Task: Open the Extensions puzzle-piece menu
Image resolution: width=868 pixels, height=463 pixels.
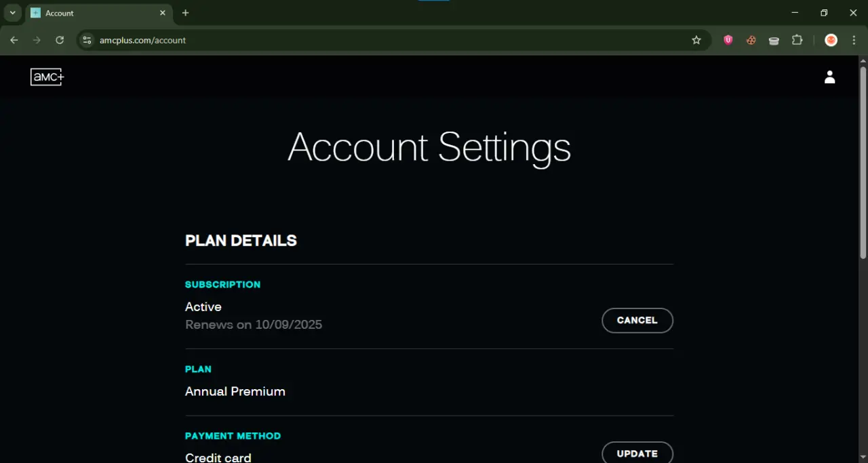Action: coord(797,41)
